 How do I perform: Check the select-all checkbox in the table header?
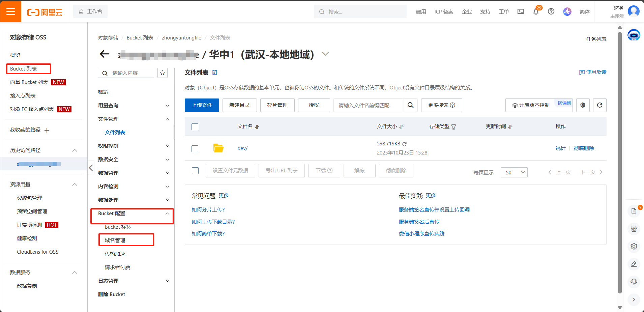tap(195, 126)
